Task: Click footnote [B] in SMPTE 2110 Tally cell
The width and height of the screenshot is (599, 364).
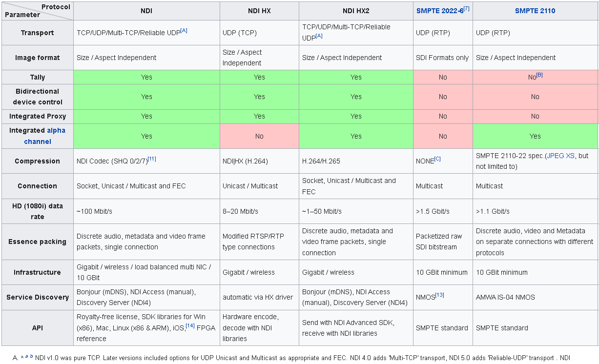Action: click(x=539, y=75)
